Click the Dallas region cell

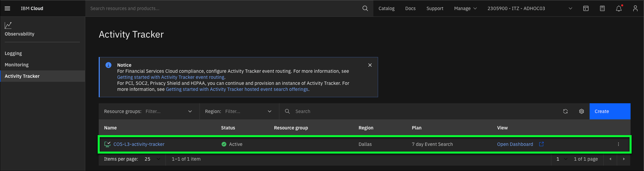pos(365,144)
